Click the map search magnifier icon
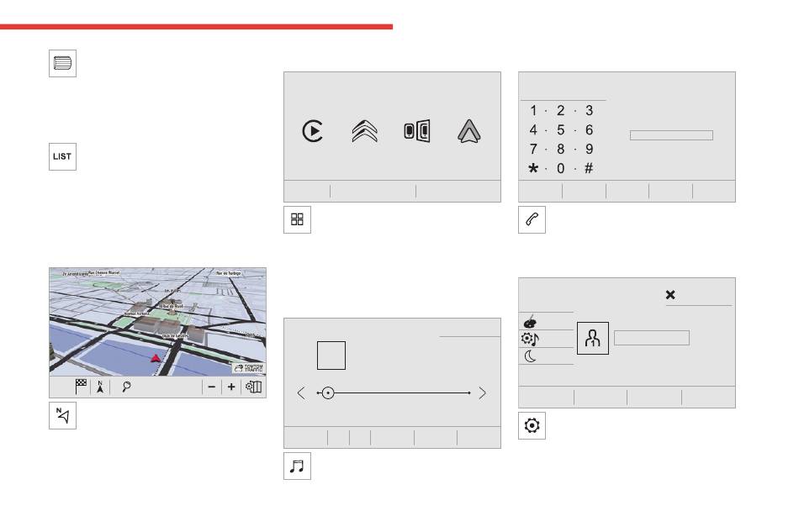Screen dimensions: 799x532 [126, 387]
